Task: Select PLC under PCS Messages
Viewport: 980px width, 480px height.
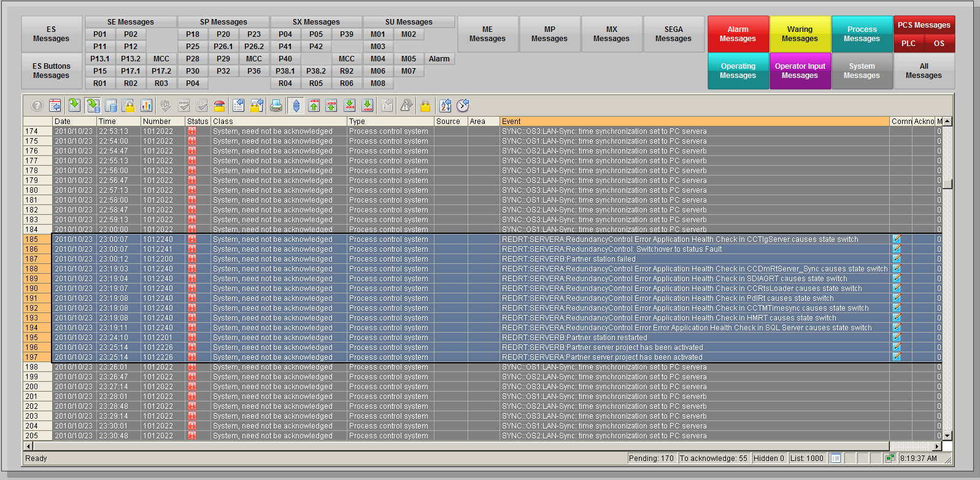Action: tap(908, 44)
